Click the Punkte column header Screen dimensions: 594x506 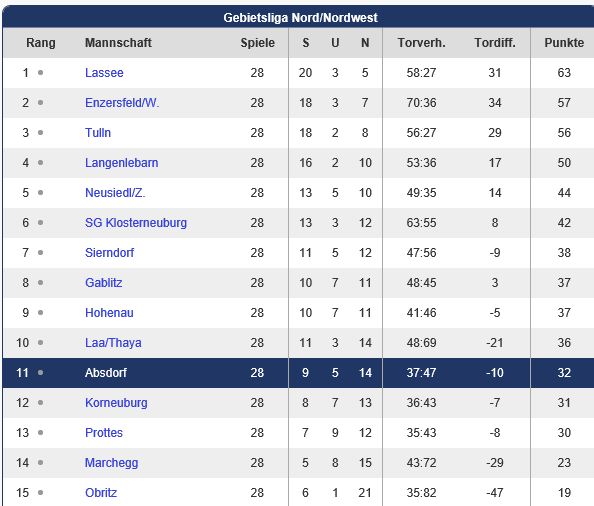(564, 43)
